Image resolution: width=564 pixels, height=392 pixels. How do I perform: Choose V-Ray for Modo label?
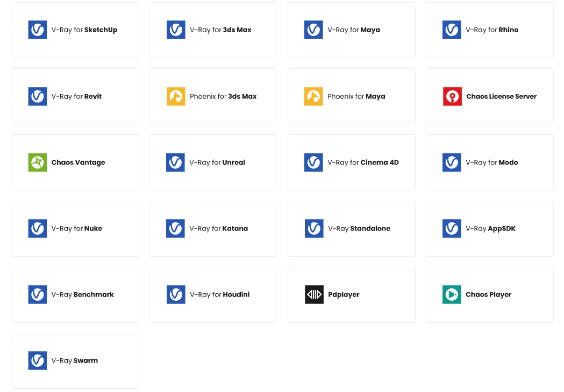coord(492,162)
